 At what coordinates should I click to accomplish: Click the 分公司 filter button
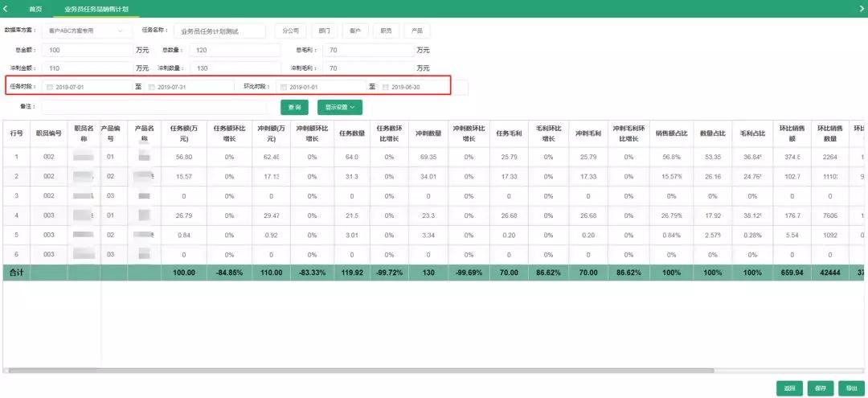290,31
